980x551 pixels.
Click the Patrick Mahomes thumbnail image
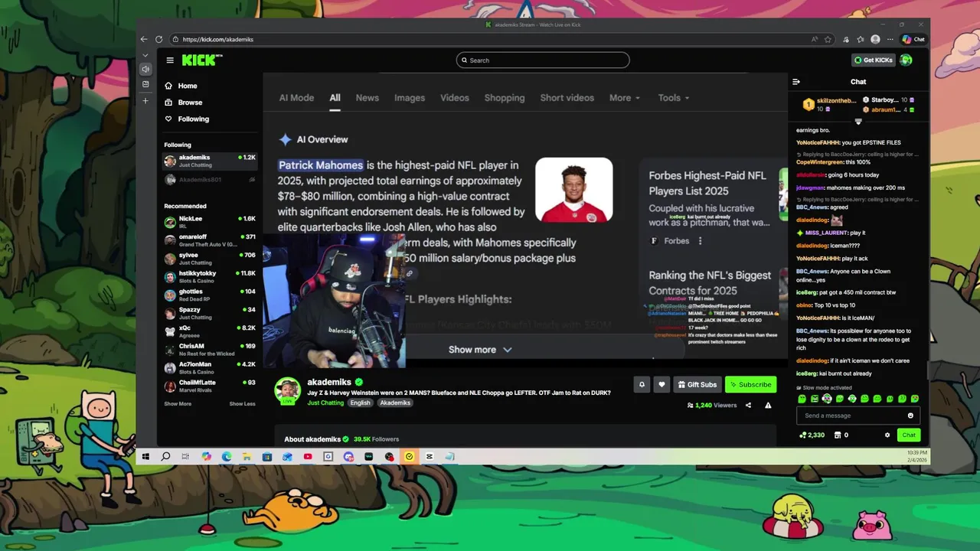point(574,191)
